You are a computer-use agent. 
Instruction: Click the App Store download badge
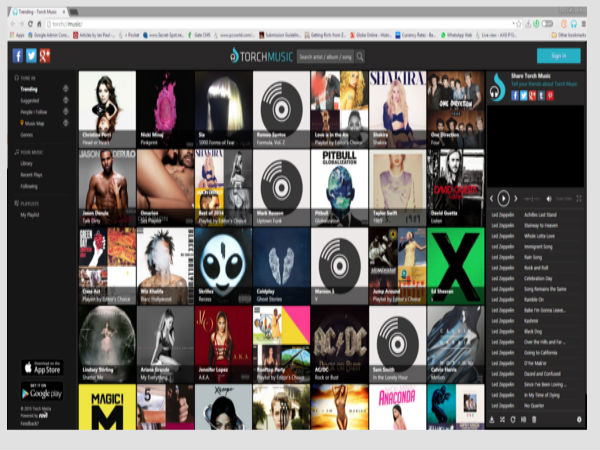(42, 368)
